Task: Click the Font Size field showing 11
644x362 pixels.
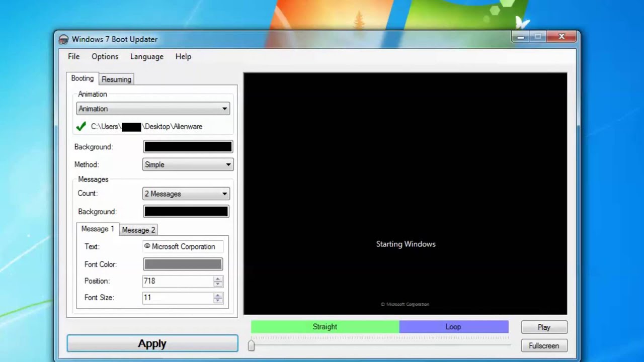Action: pyautogui.click(x=178, y=298)
